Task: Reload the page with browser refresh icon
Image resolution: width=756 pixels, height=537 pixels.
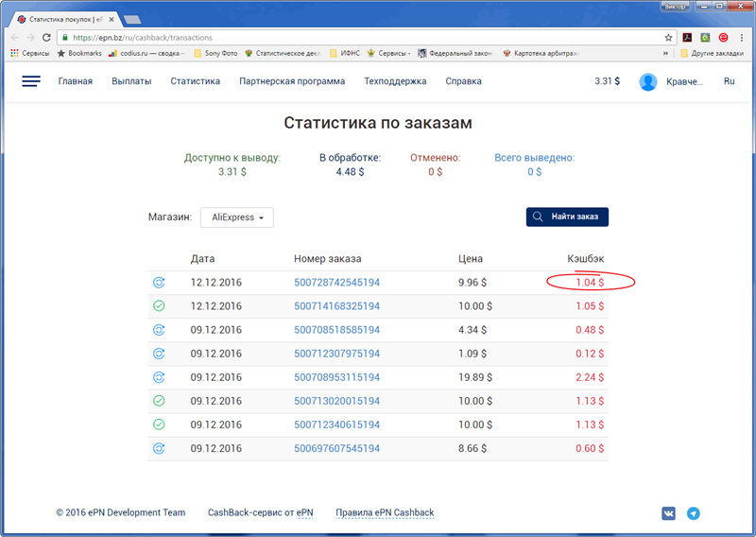Action: tap(47, 38)
